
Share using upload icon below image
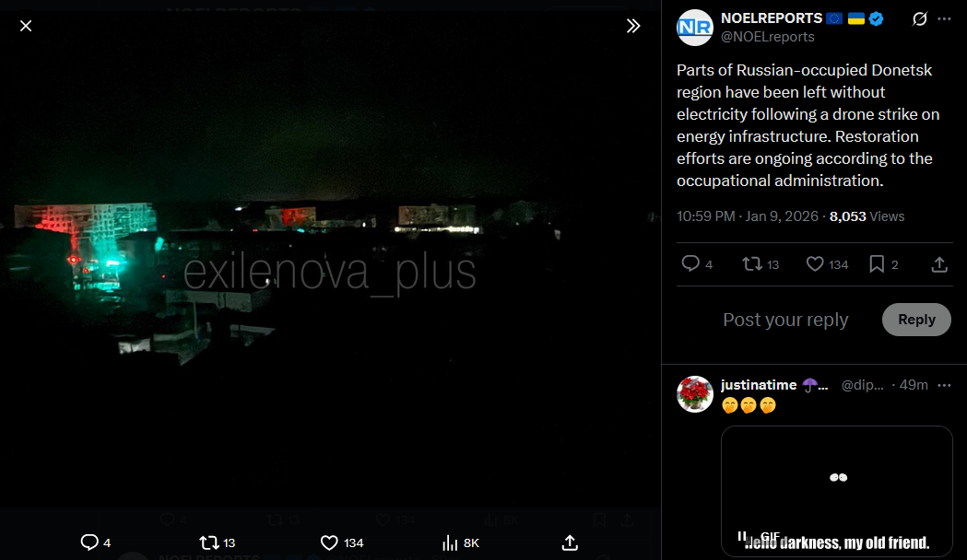coord(570,542)
